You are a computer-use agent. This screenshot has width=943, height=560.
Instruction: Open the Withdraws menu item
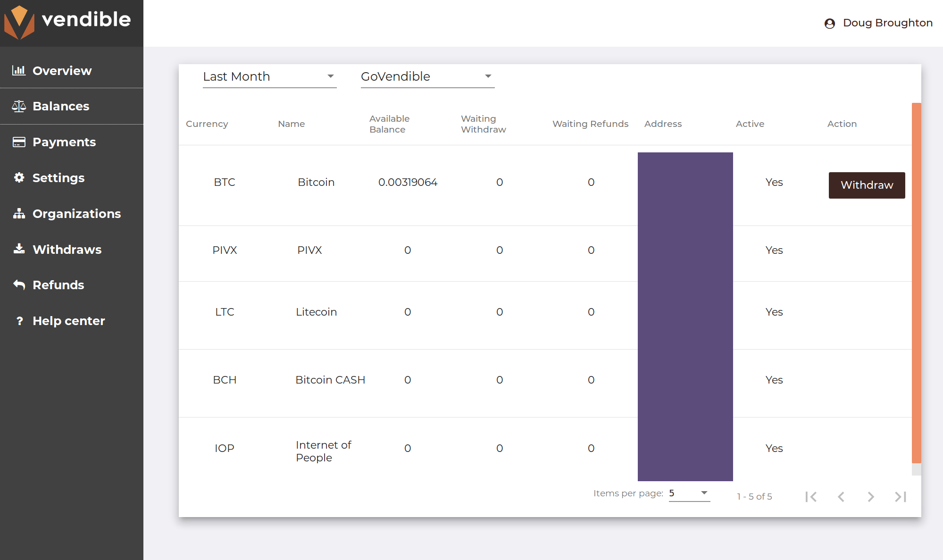coord(67,249)
